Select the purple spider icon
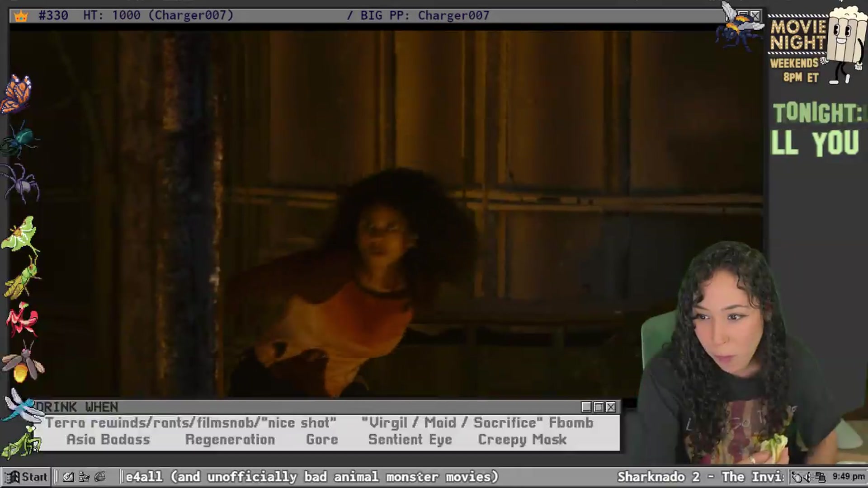Screen dimensions: 868x488 20,183
